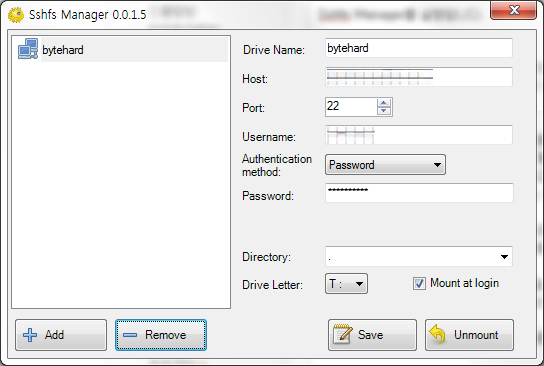The height and width of the screenshot is (366, 544).
Task: Click the Remove button
Action: [161, 335]
